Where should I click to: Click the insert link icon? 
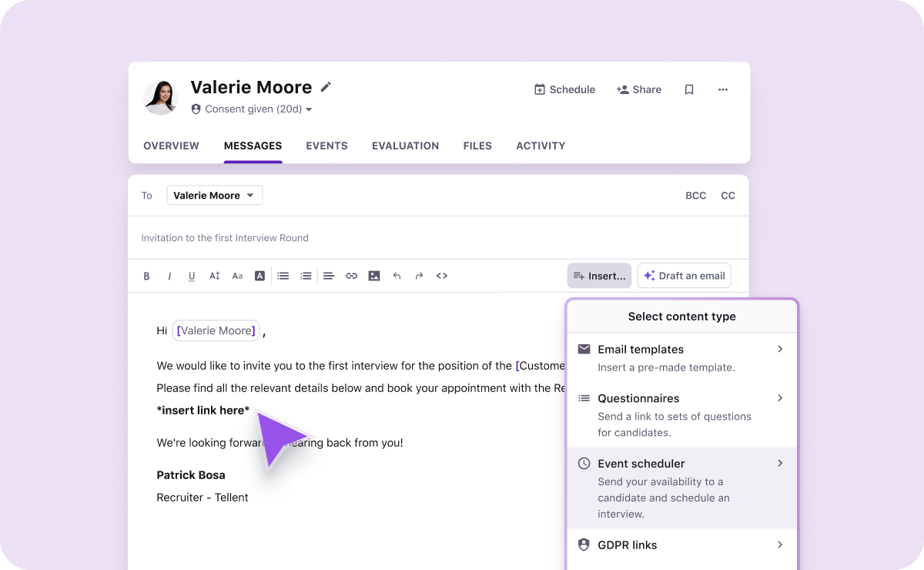point(351,276)
